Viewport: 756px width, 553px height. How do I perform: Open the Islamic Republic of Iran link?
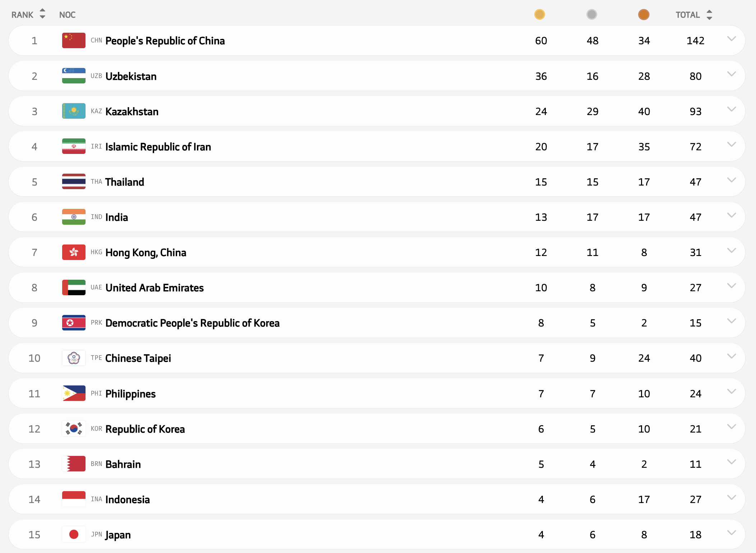coord(158,147)
